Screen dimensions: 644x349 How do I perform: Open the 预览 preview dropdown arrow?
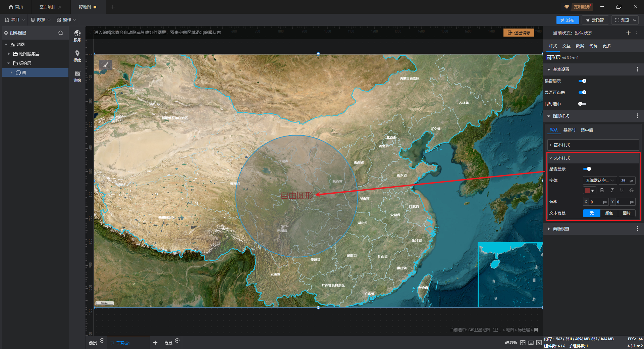(x=635, y=20)
